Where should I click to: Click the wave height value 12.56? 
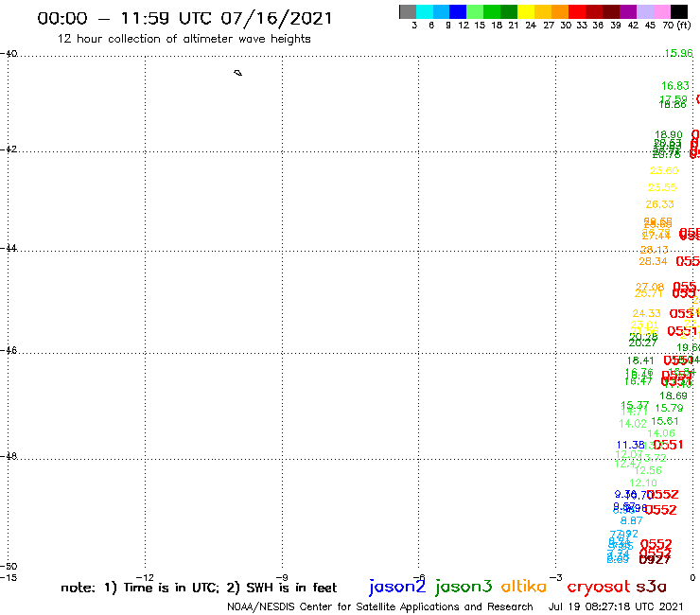647,470
